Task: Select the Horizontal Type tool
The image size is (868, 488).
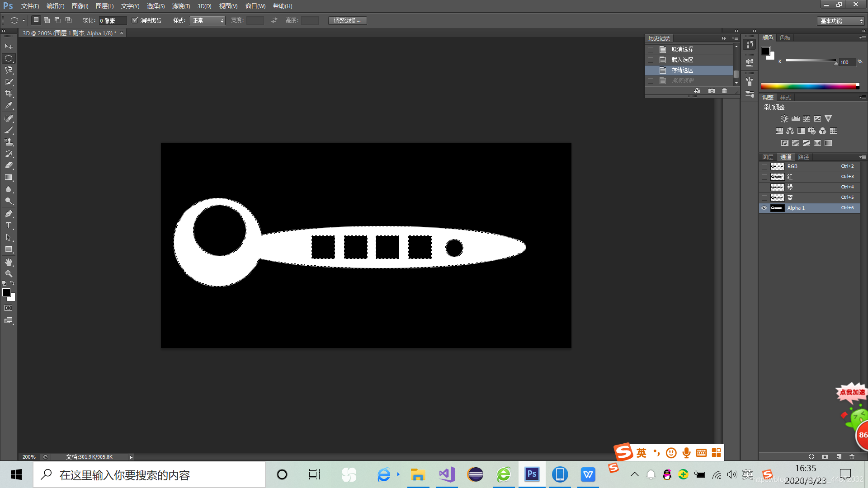Action: pyautogui.click(x=9, y=225)
